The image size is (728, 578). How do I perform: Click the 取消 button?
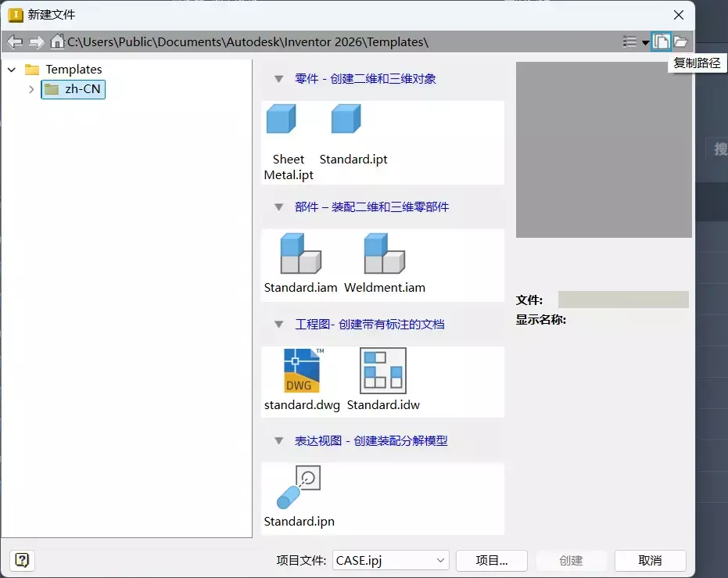pyautogui.click(x=650, y=560)
